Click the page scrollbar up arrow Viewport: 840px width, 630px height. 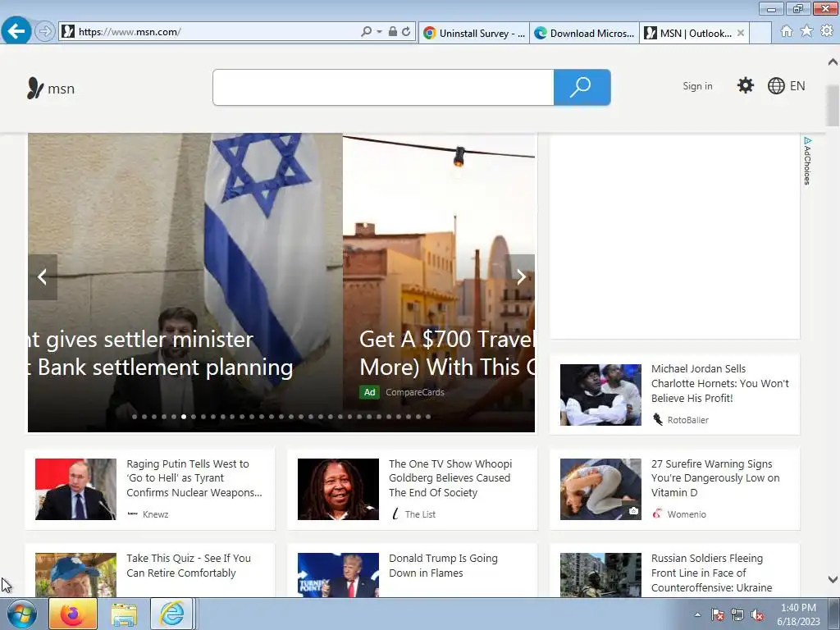(x=833, y=62)
